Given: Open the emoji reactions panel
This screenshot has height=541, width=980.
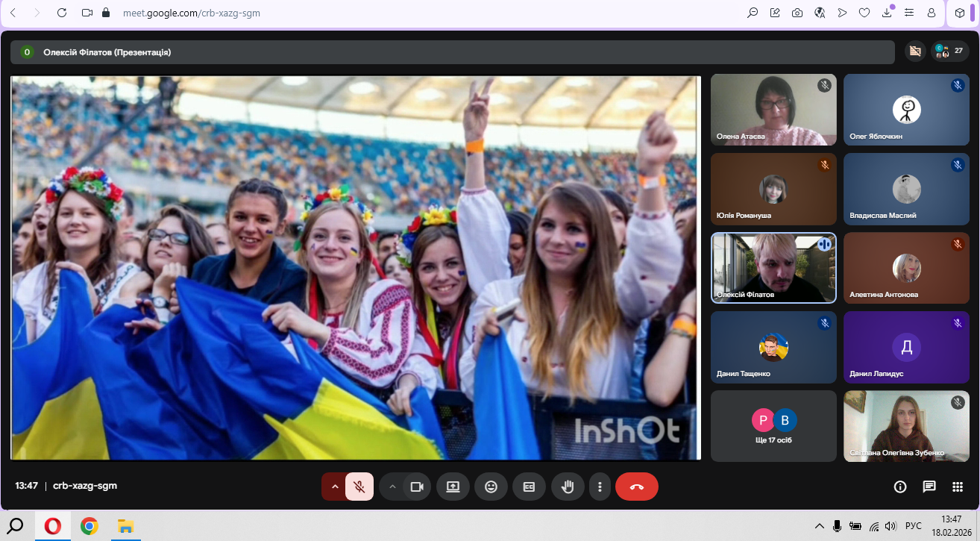Looking at the screenshot, I should point(491,487).
